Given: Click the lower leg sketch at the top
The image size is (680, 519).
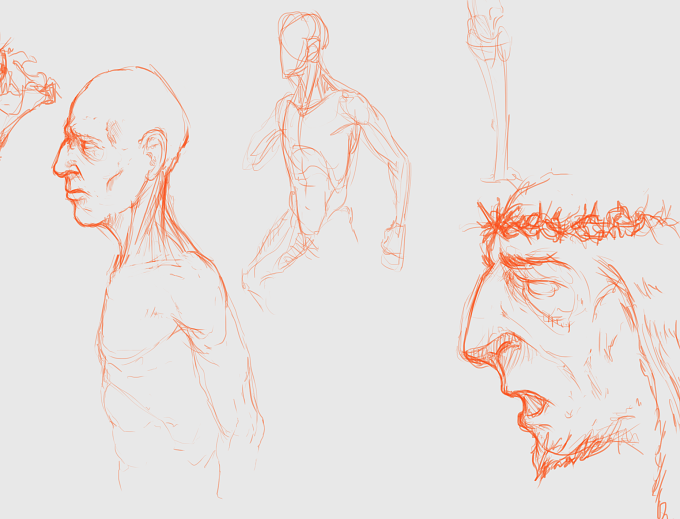Looking at the screenshot, I should tap(494, 91).
